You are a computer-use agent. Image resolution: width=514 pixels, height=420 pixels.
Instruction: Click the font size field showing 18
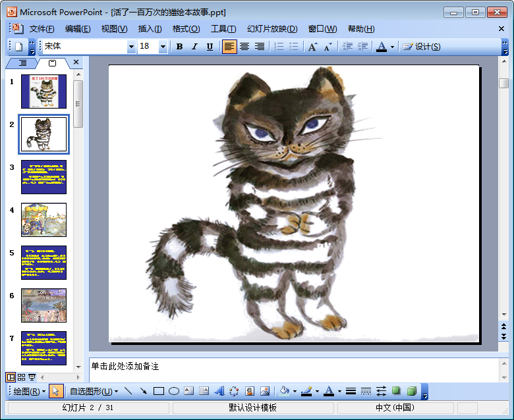click(x=148, y=47)
